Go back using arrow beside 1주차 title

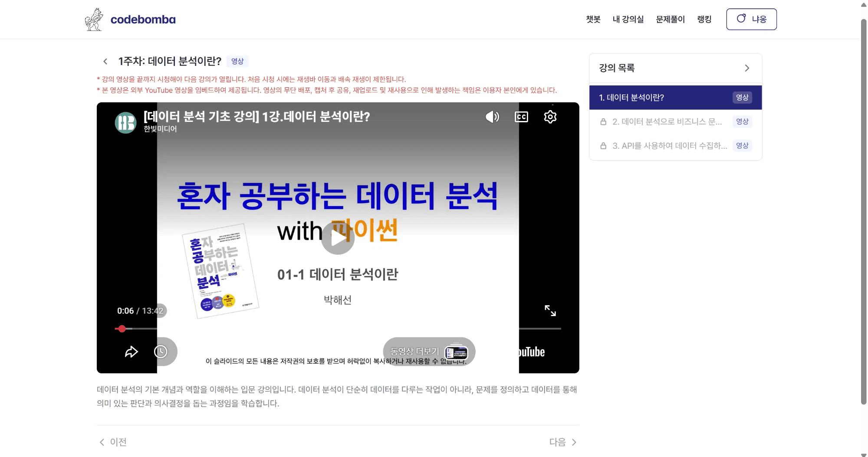[x=105, y=61]
